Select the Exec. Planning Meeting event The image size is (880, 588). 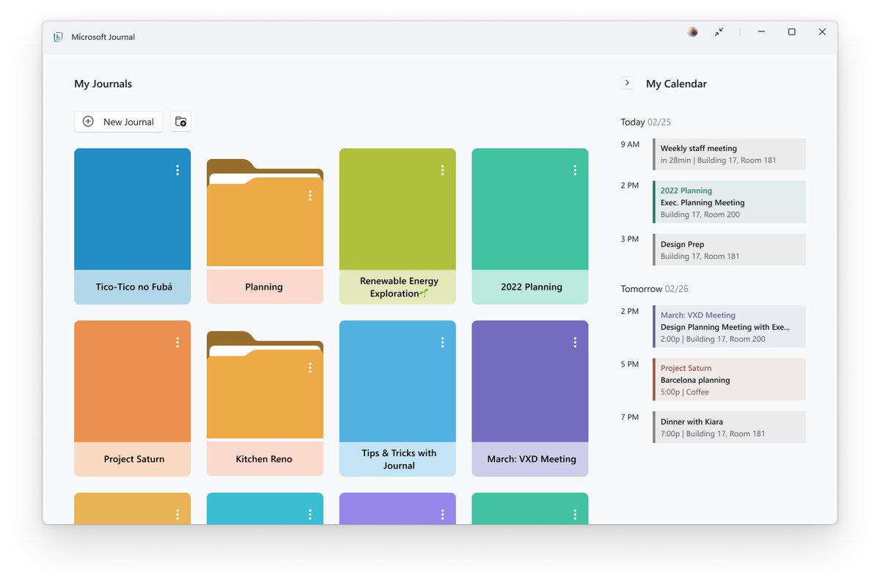pos(729,202)
